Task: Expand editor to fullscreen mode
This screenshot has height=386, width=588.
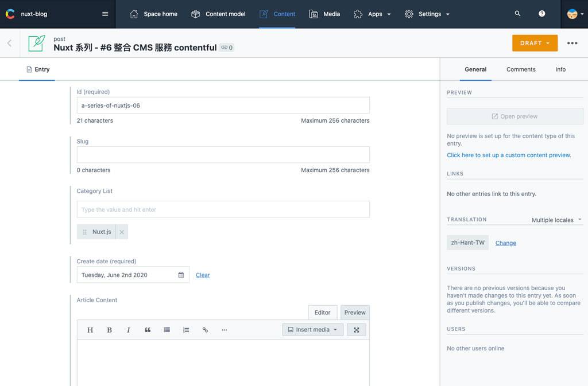Action: 356,329
